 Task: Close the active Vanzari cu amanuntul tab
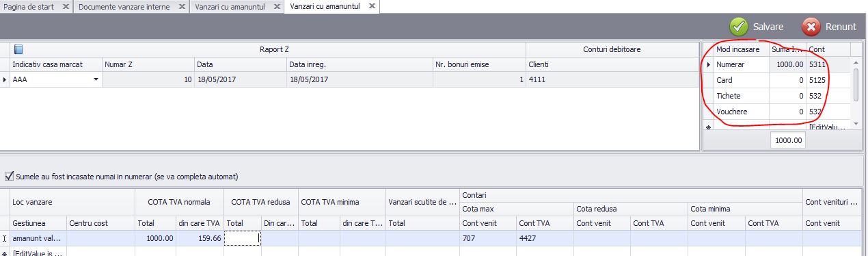tap(372, 6)
